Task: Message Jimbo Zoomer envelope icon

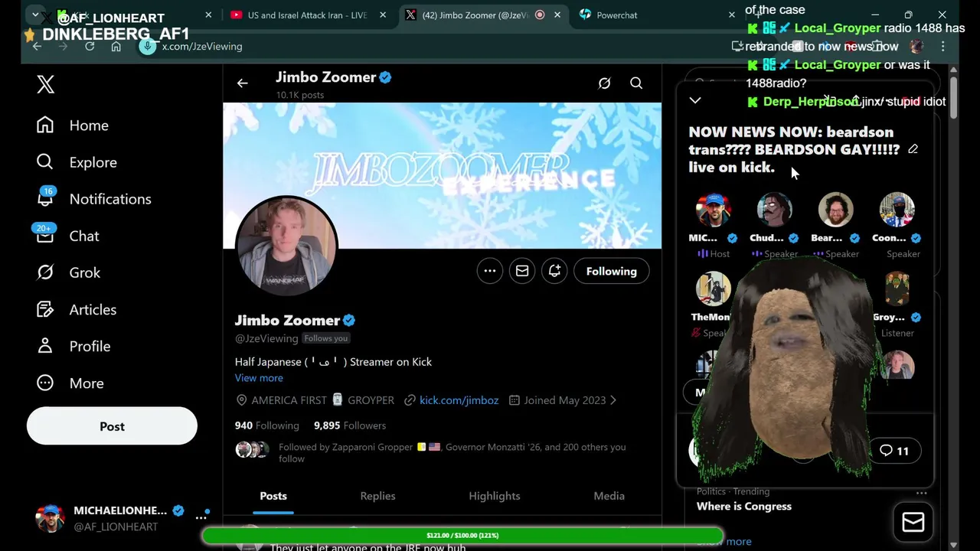Action: 522,271
